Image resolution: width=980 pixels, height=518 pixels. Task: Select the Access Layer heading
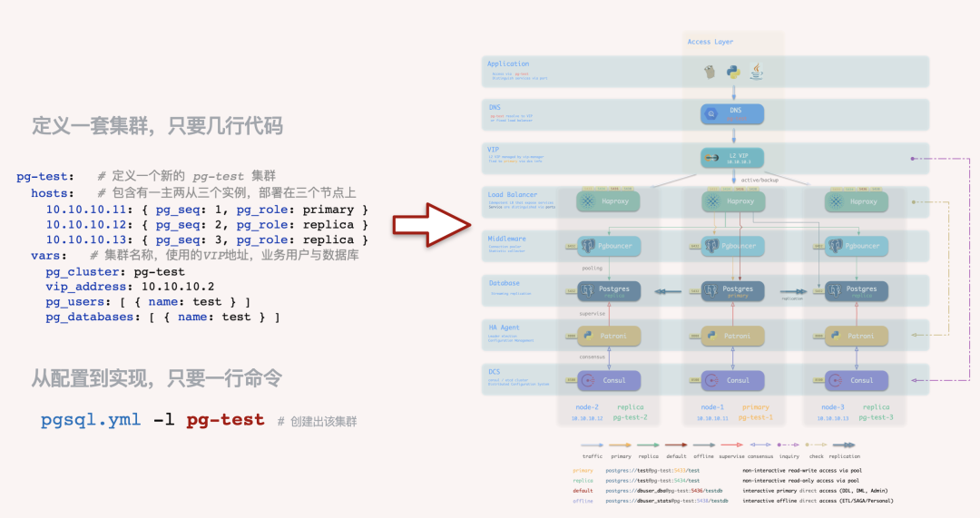click(710, 42)
